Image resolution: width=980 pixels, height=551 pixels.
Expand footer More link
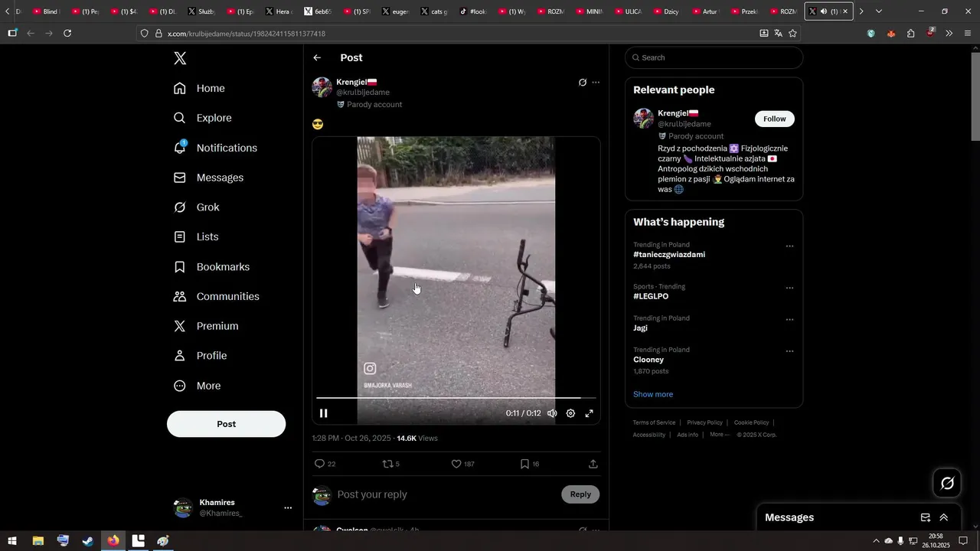click(719, 435)
